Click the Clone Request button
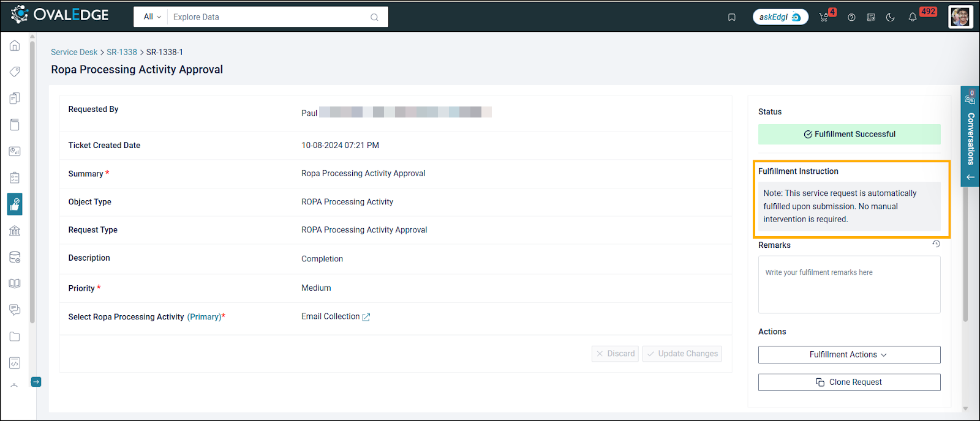Screen dimensions: 980x421 [849, 382]
